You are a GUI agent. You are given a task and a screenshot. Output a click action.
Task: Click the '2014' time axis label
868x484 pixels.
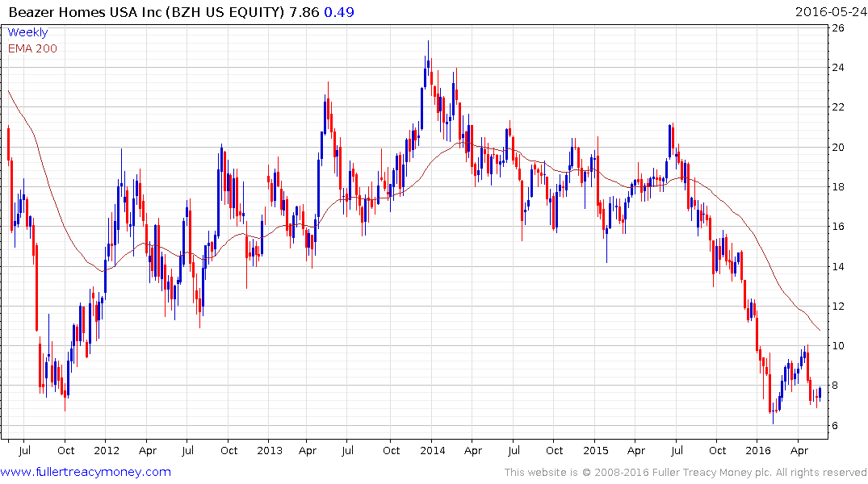pyautogui.click(x=433, y=450)
